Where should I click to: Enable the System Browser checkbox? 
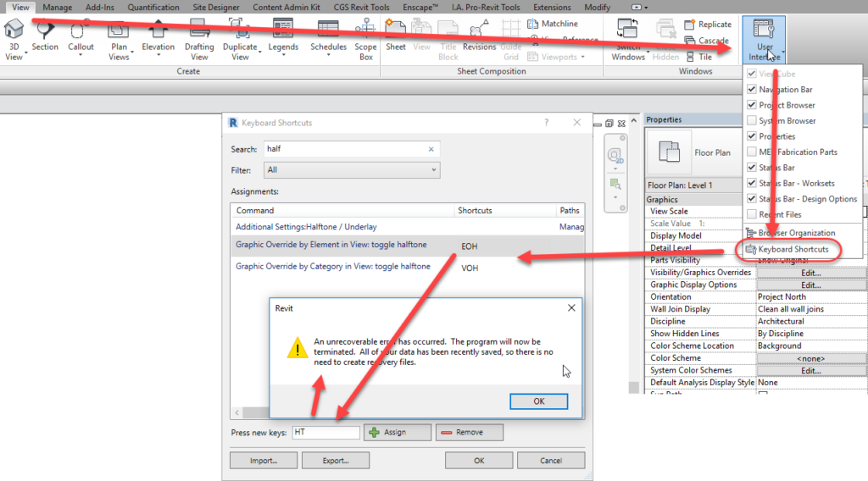click(x=751, y=120)
